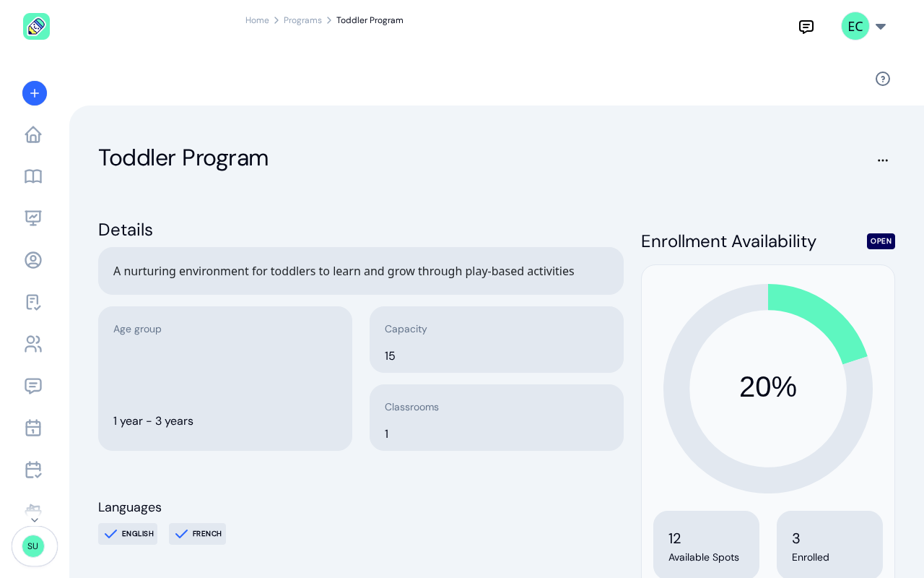The image size is (924, 578).
Task: Go to Programs breadcrumb link
Action: [x=302, y=20]
